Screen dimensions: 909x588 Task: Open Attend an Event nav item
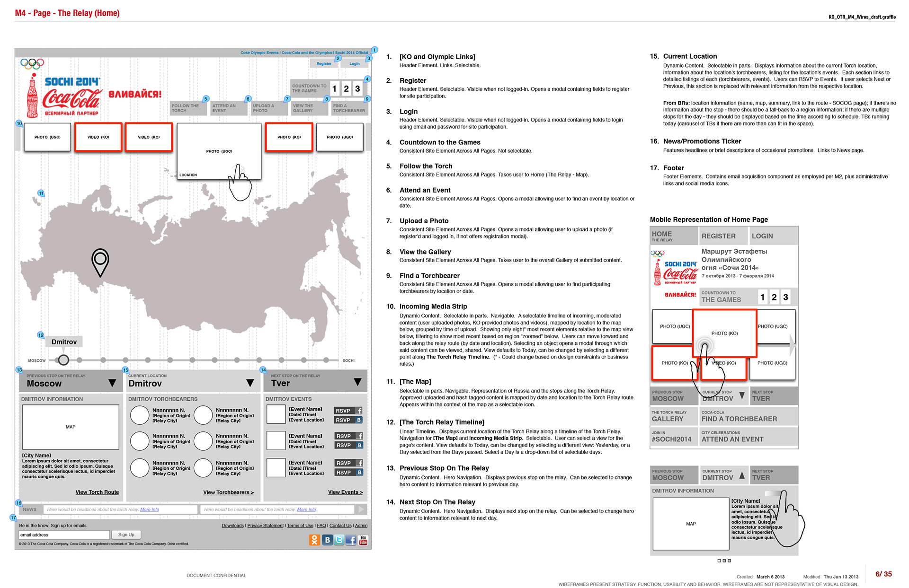click(x=230, y=108)
